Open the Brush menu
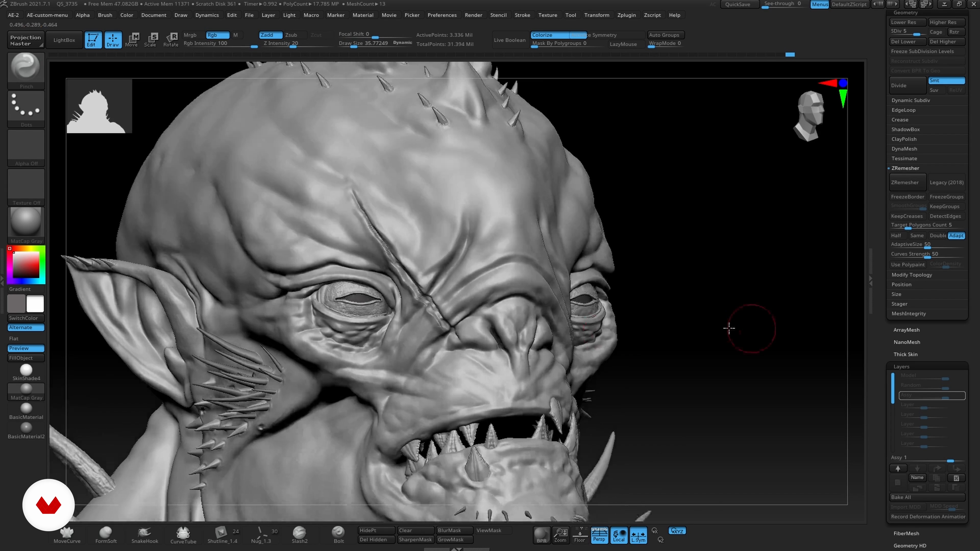This screenshot has width=980, height=551. (x=105, y=15)
